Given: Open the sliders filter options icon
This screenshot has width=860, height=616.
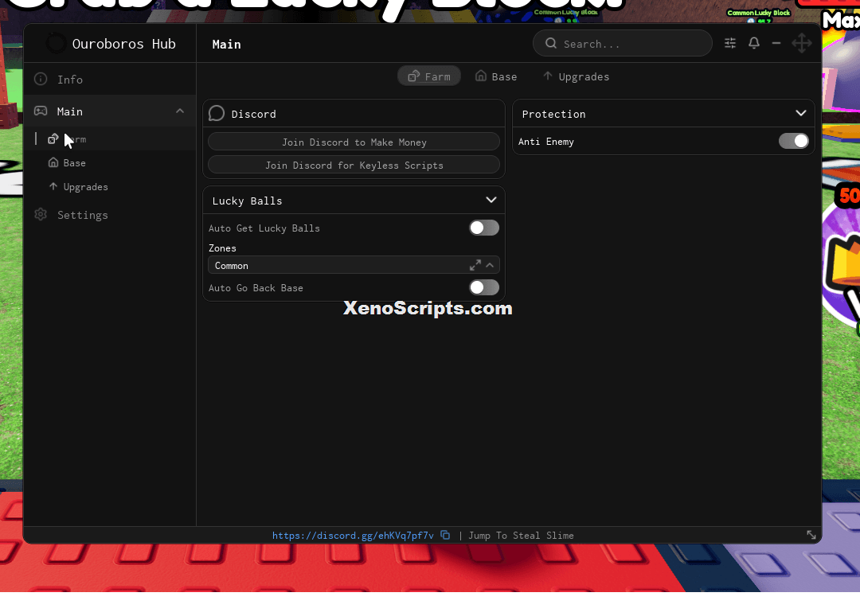Looking at the screenshot, I should (x=730, y=43).
